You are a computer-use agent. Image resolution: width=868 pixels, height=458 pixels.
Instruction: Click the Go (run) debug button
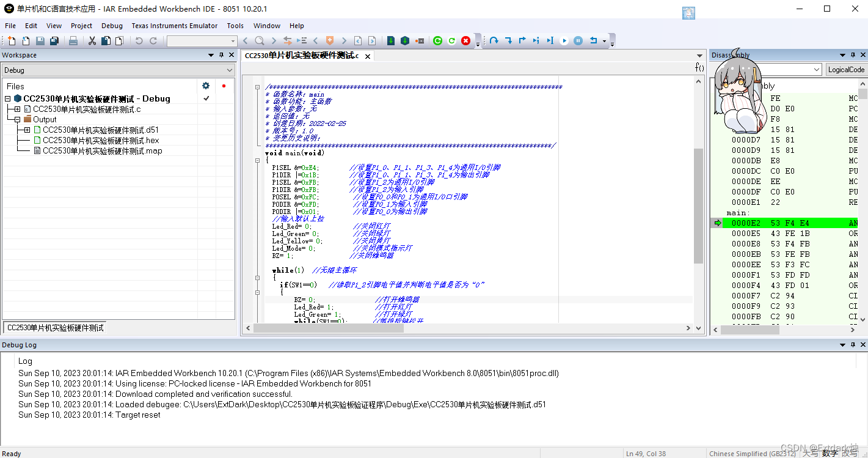(x=564, y=40)
